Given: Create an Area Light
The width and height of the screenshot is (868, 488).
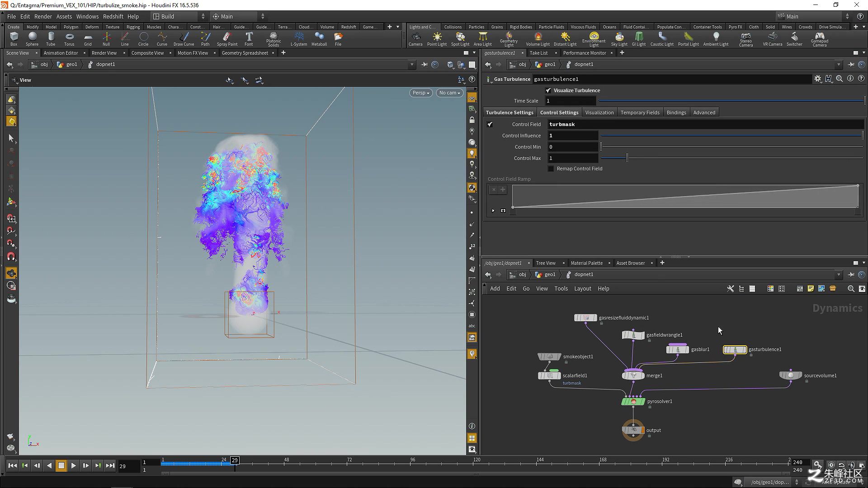Looking at the screenshot, I should coord(482,39).
